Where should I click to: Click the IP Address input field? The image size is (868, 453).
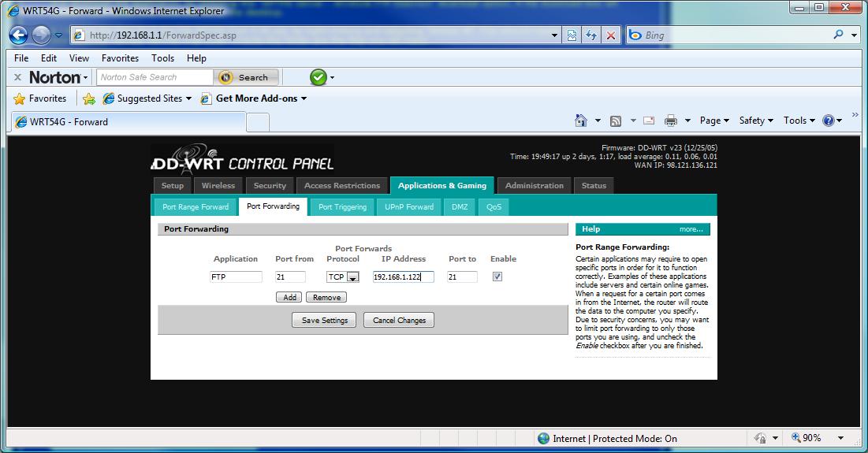tap(403, 277)
